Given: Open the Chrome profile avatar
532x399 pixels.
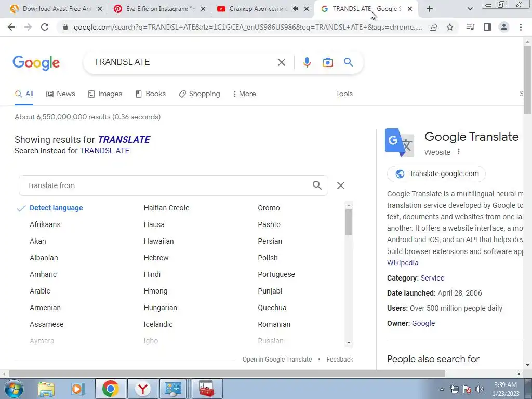Looking at the screenshot, I should tap(504, 27).
